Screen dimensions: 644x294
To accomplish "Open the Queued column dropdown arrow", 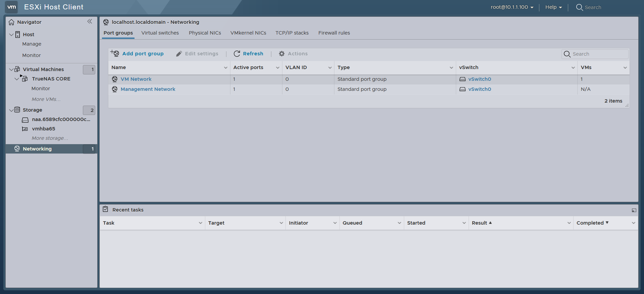I will (x=399, y=223).
